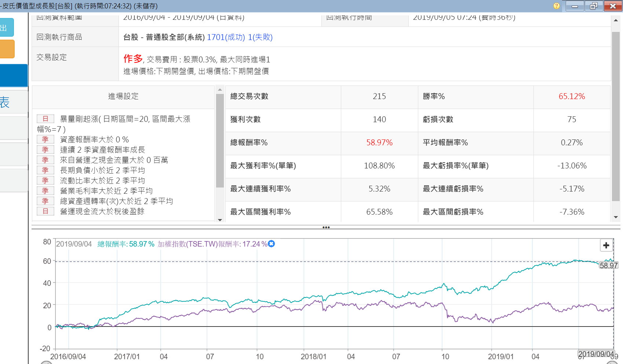The image size is (623, 364).
Task: Click the 日 tag beside 營運現金流大於稅後盈餘
Action: click(45, 211)
